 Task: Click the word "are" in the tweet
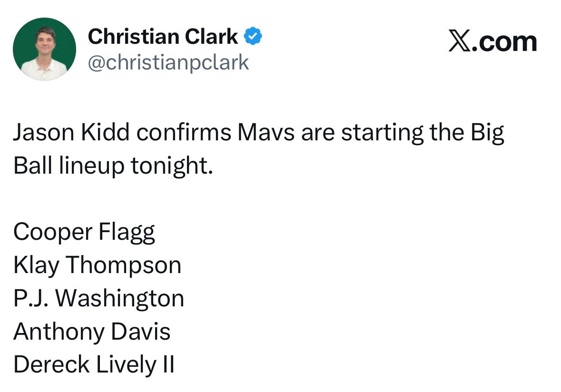pyautogui.click(x=318, y=134)
